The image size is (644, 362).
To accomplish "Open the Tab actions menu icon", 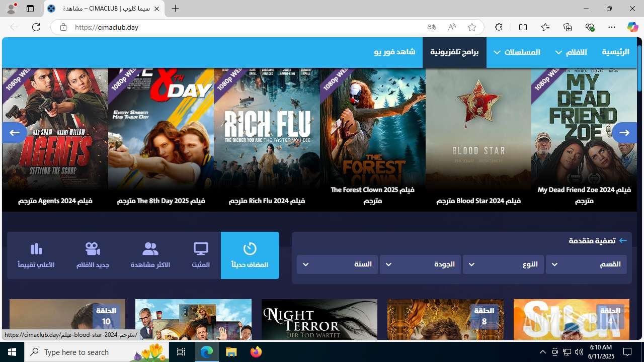I will coord(30,9).
